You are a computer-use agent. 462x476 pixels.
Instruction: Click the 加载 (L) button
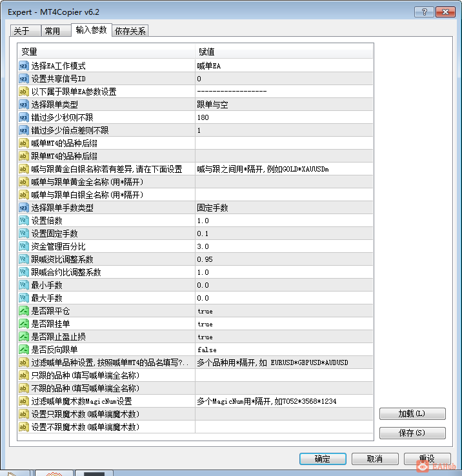point(412,414)
